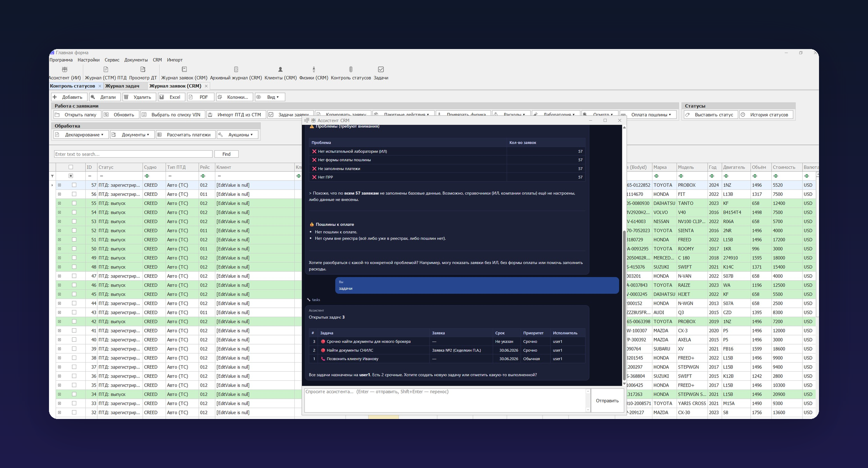Open История статусов
The height and width of the screenshot is (468, 868).
(766, 115)
